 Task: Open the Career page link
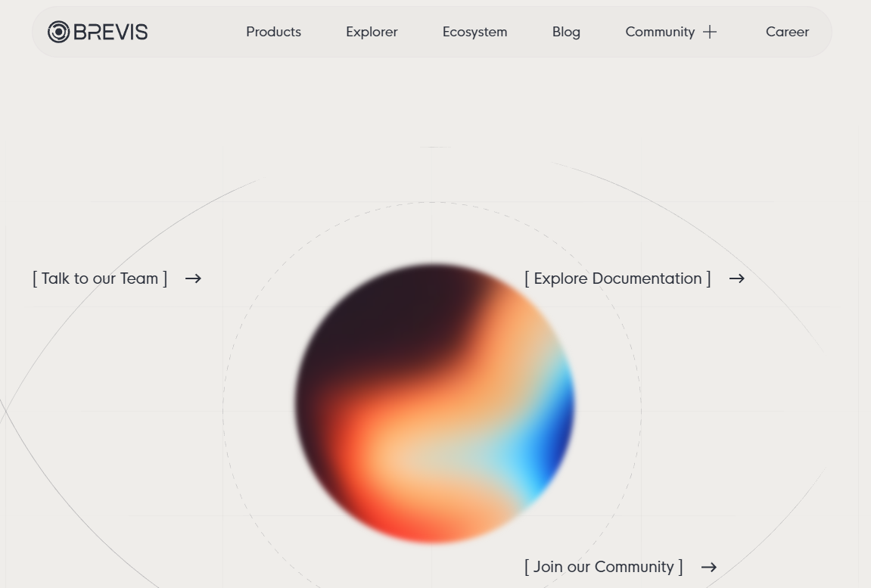(x=787, y=32)
